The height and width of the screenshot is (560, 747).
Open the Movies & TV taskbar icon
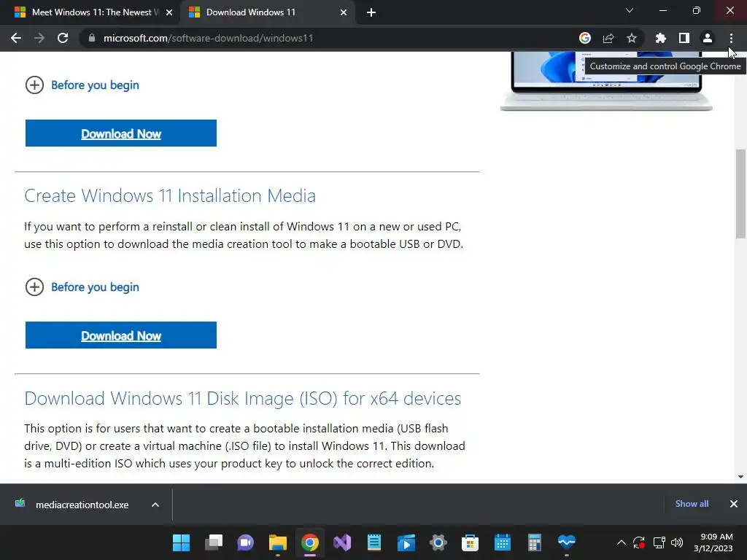(x=406, y=542)
